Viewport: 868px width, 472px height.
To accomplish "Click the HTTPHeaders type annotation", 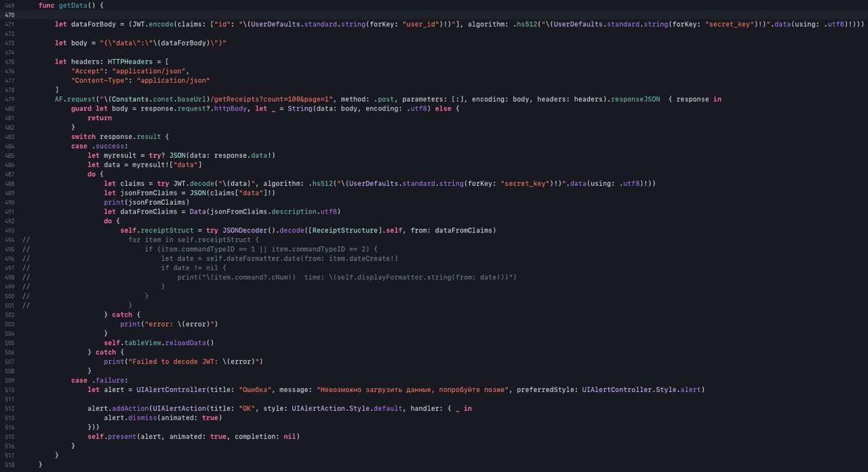I will click(130, 62).
